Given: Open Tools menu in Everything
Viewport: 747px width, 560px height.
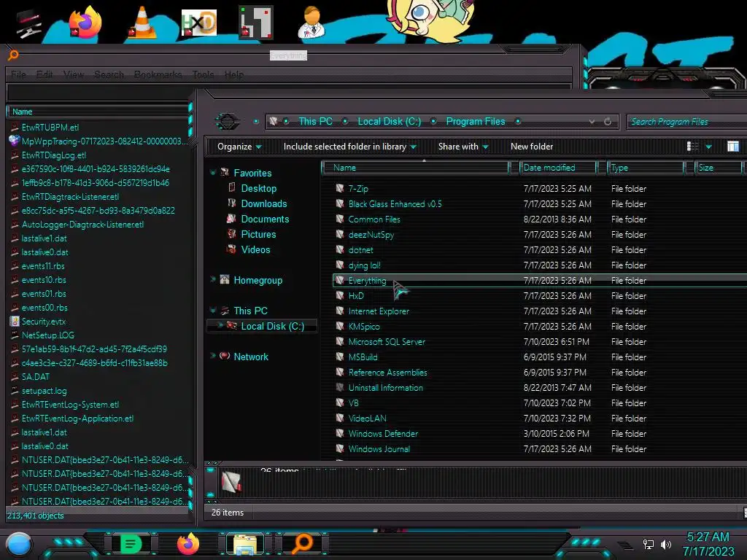Looking at the screenshot, I should pos(203,74).
